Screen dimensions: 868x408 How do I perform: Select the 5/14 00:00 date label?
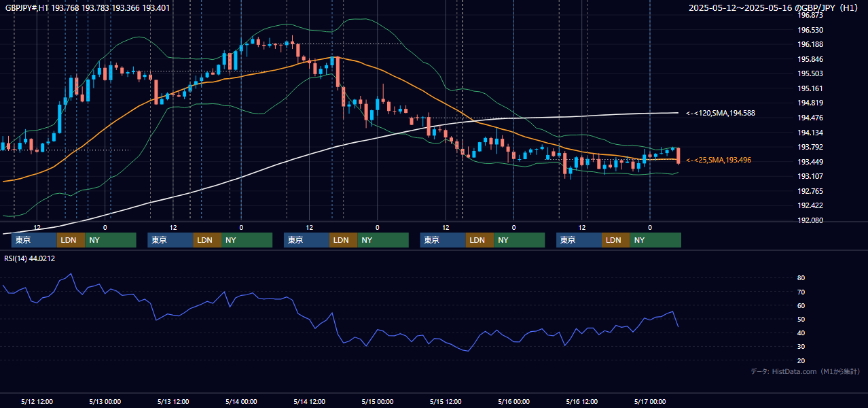tap(242, 402)
